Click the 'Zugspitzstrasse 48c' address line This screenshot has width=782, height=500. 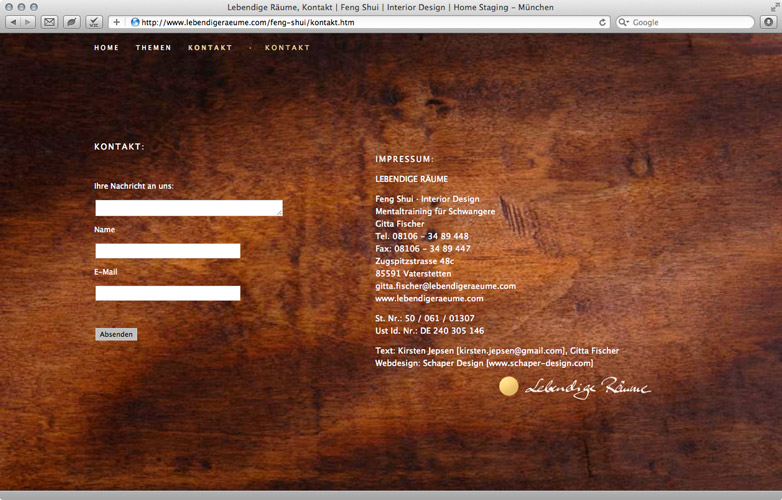(414, 261)
